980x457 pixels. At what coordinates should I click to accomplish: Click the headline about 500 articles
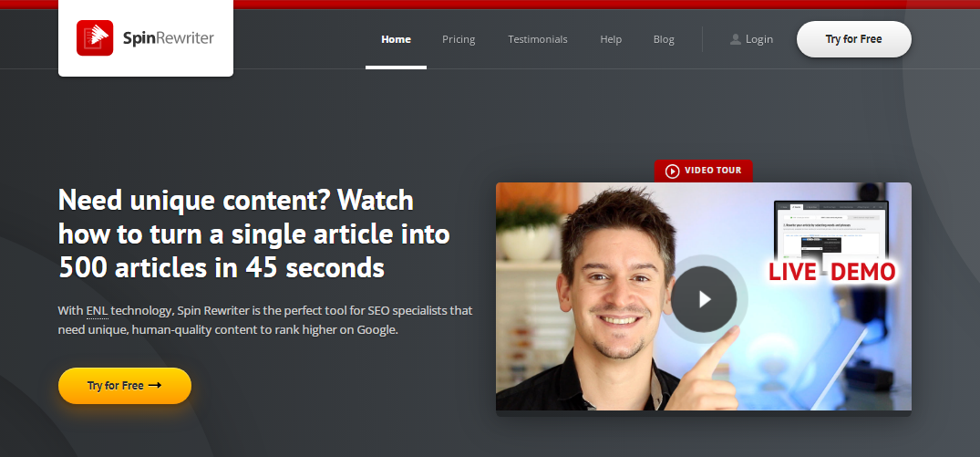[254, 234]
